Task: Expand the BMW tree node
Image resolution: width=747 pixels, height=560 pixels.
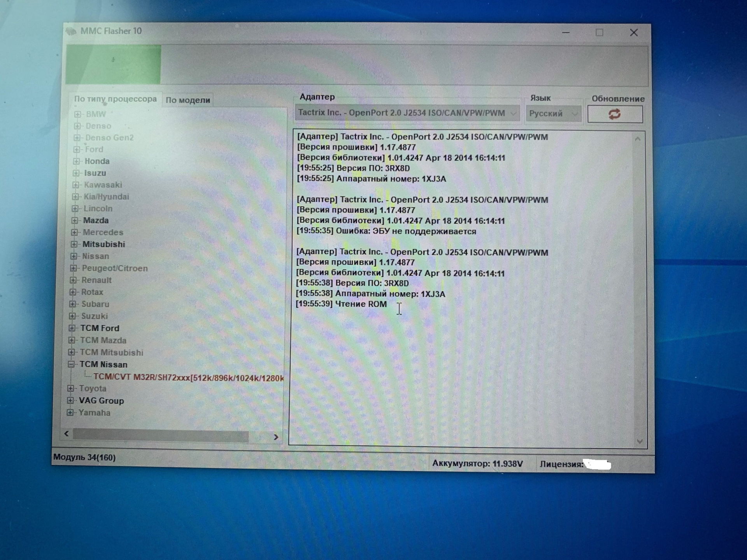Action: coord(77,114)
